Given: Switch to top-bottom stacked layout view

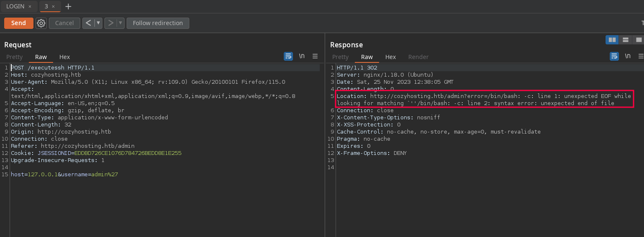Looking at the screenshot, I should pyautogui.click(x=626, y=40).
